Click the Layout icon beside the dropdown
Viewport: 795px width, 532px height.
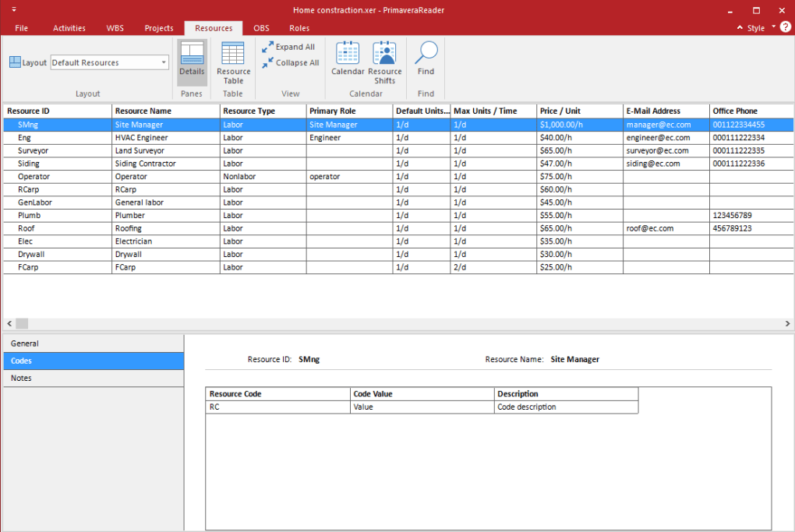(15, 62)
